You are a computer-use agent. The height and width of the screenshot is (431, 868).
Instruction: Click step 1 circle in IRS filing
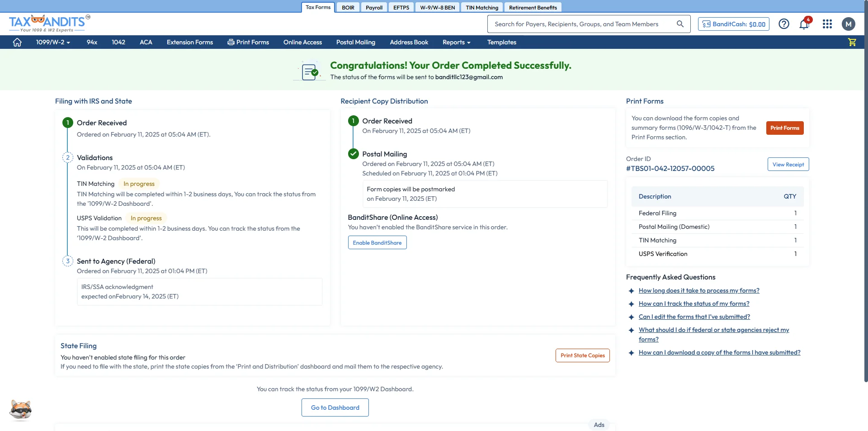click(x=68, y=123)
